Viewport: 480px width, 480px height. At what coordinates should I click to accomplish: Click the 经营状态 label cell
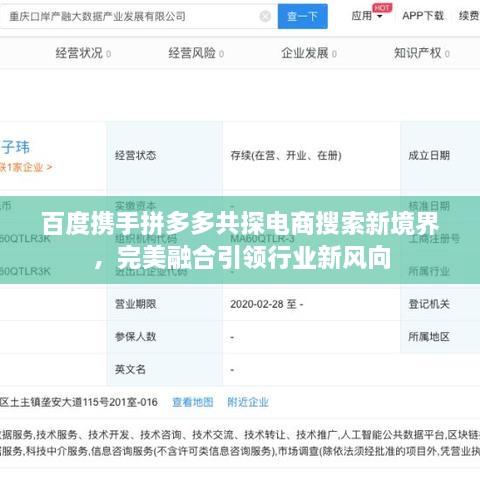tap(165, 156)
